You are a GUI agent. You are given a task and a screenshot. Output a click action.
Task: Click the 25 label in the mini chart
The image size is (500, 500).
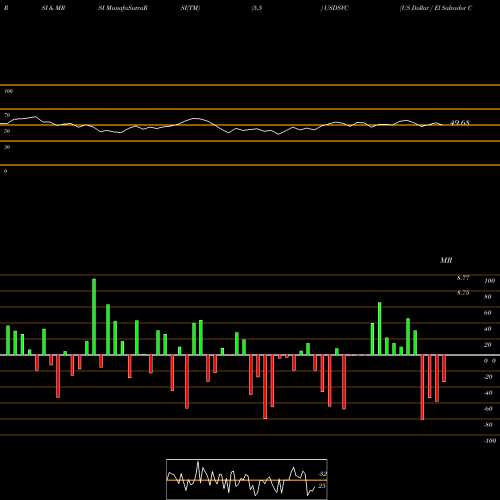(x=322, y=486)
